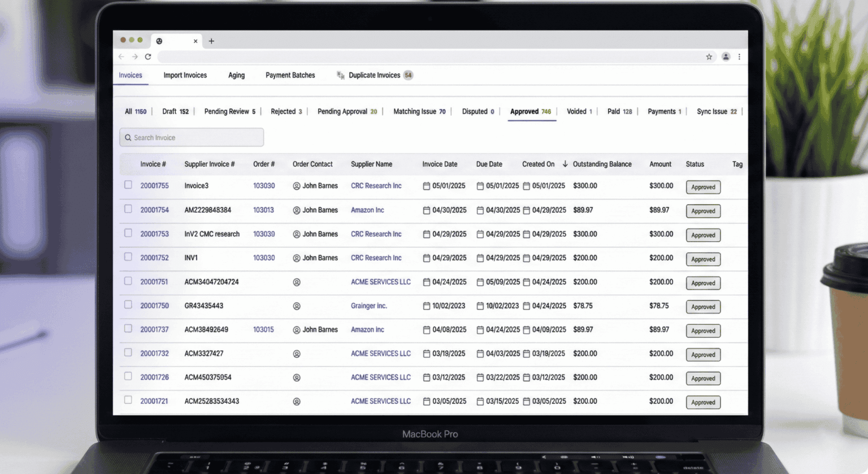The height and width of the screenshot is (474, 868).
Task: Check the box for invoice 20001755
Action: (128, 185)
